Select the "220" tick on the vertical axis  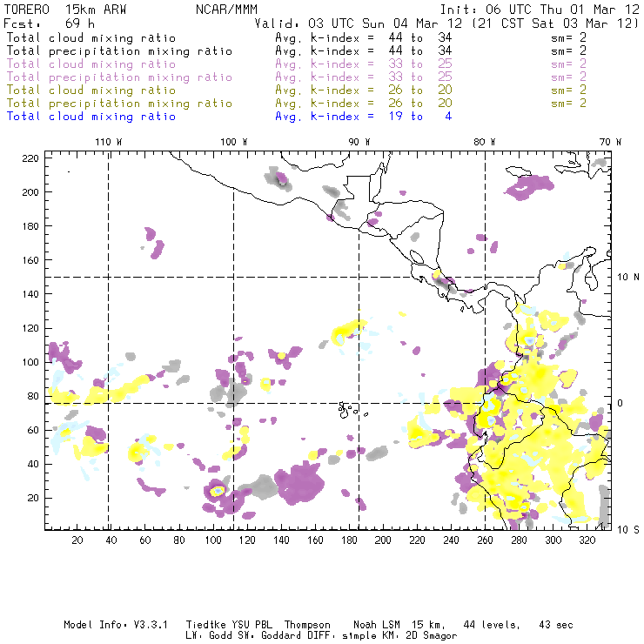pos(30,158)
